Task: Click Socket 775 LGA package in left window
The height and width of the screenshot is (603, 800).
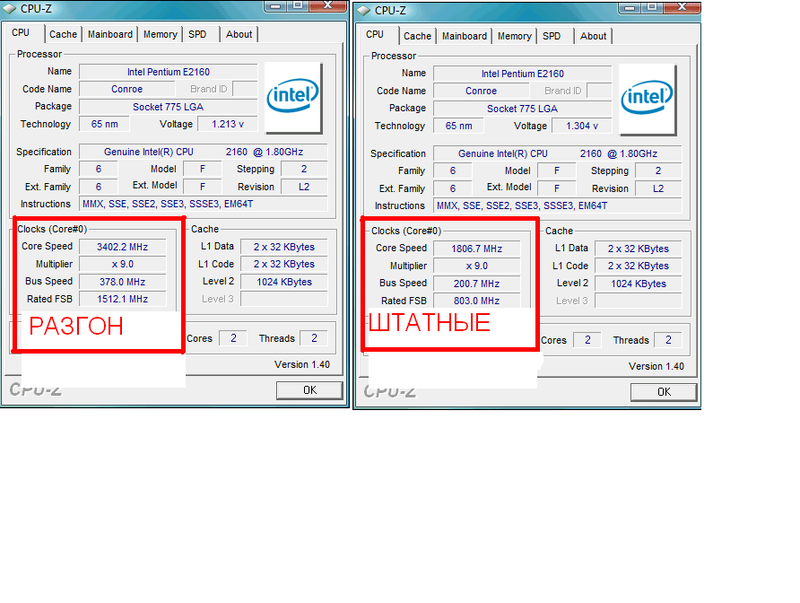Action: click(168, 107)
